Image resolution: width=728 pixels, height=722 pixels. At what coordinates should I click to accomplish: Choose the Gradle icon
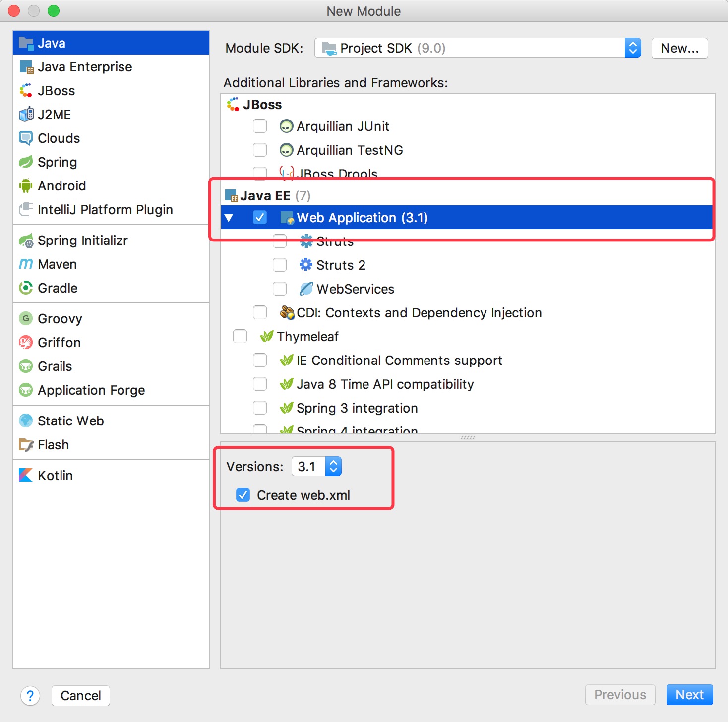(26, 288)
